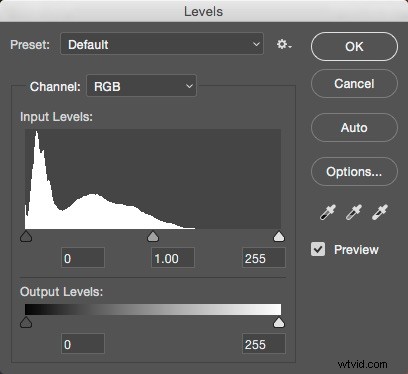Focus the input highlight field 255
408x374 pixels.
point(264,258)
